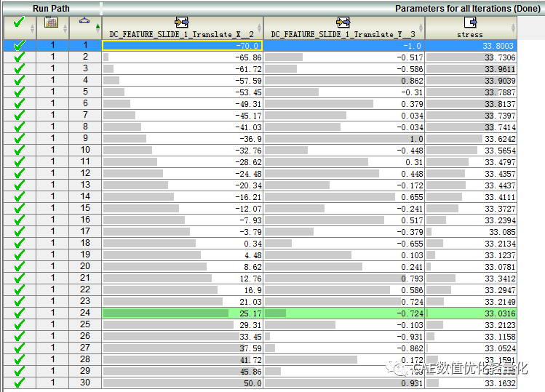This screenshot has width=545, height=392.
Task: Select the stress value 33.085 in row 17
Action: click(471, 231)
